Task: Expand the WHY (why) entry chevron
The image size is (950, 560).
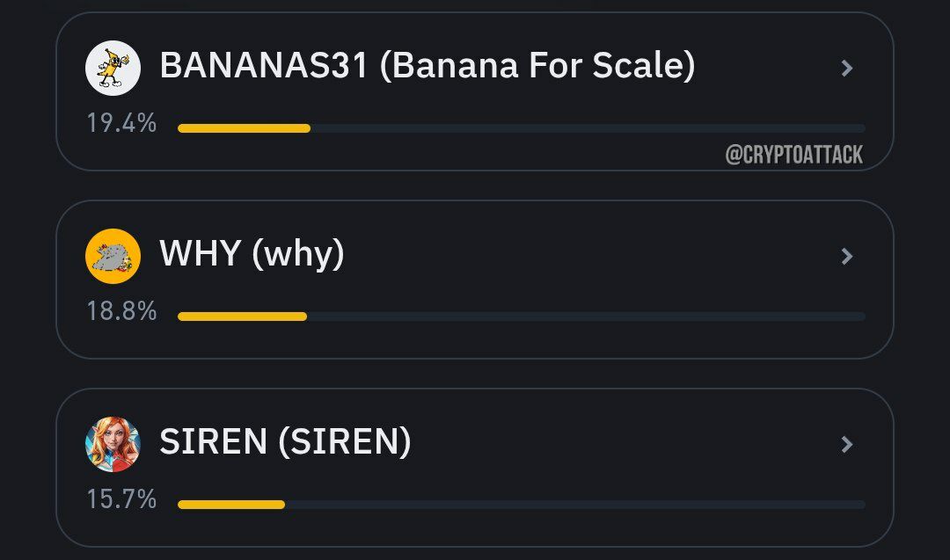Action: pos(847,256)
